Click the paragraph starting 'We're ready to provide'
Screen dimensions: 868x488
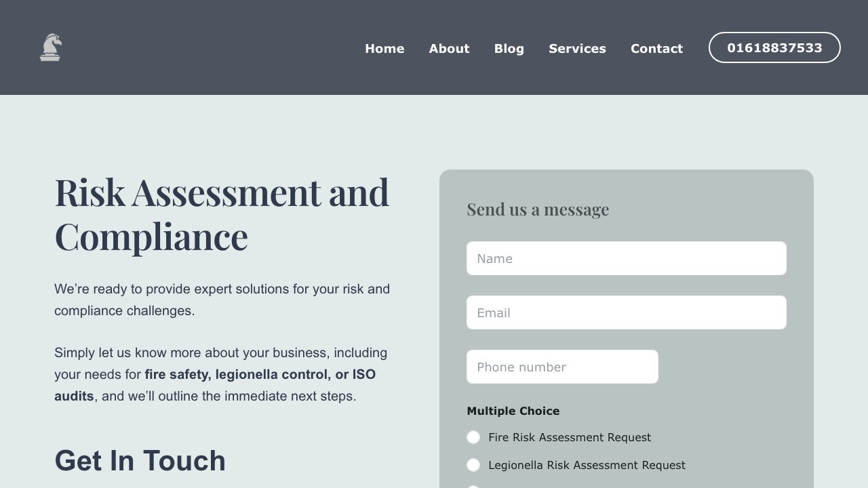coord(222,300)
